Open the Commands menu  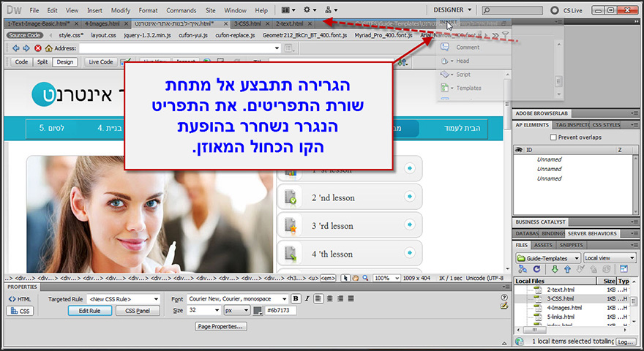[181, 10]
